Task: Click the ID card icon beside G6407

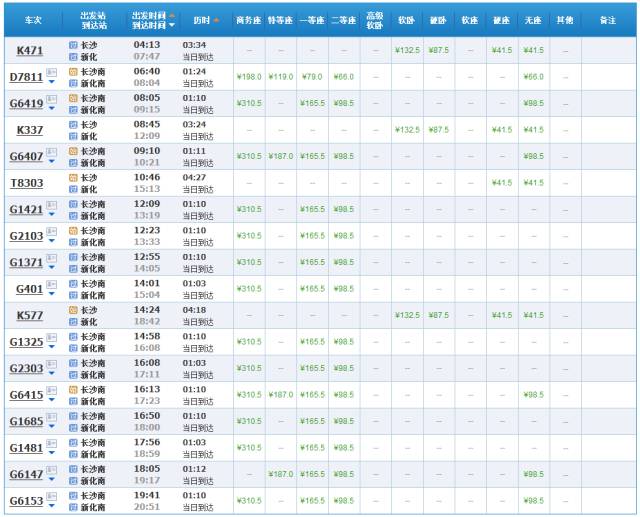Action: click(51, 152)
